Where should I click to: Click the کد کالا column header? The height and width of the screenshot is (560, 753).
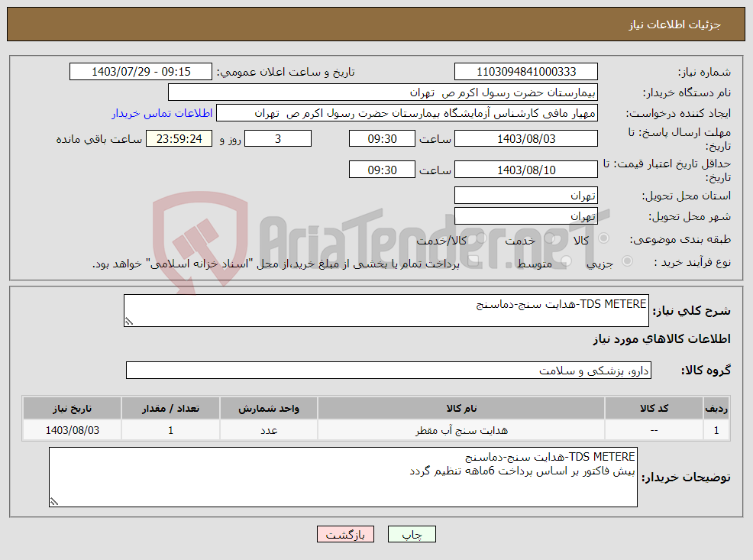654,408
